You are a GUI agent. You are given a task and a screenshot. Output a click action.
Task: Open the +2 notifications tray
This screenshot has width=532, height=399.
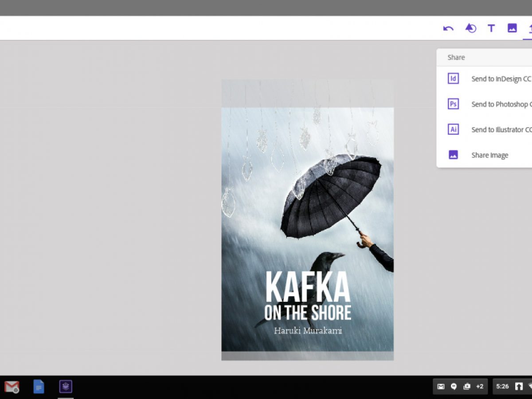click(x=479, y=387)
